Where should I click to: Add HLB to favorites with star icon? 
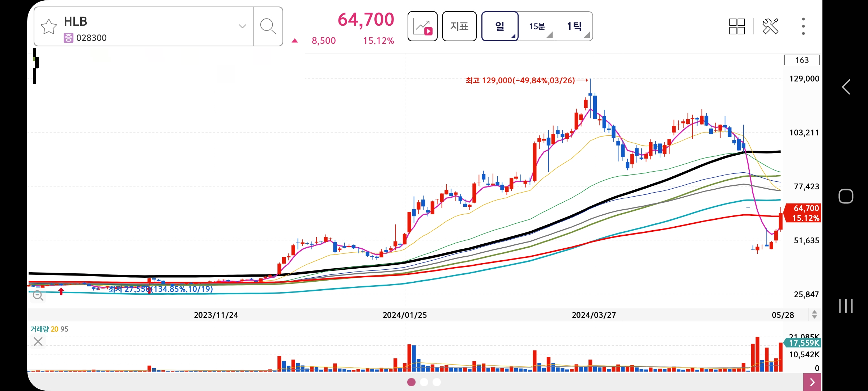tap(49, 26)
